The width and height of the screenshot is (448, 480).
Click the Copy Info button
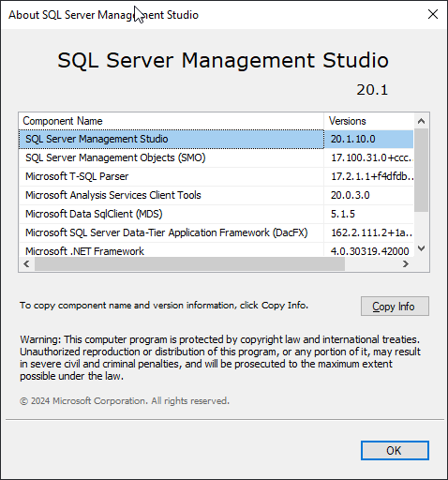395,307
